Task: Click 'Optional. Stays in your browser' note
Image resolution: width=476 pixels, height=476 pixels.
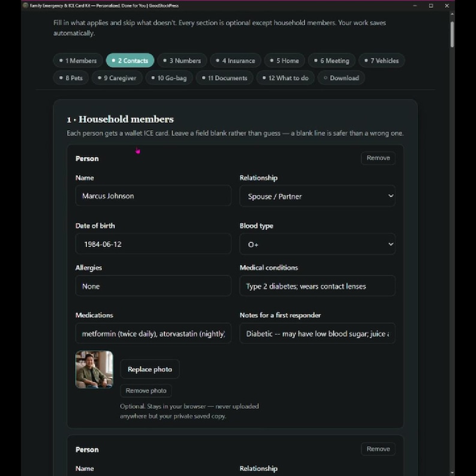Action: pos(189,411)
